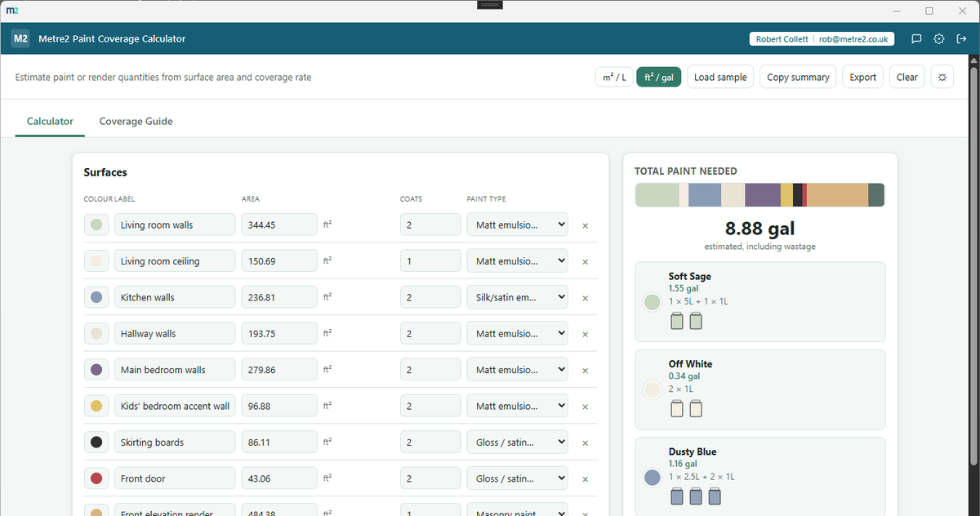Delete the Kitchen walls row
Screen dimensions: 980x516
point(585,298)
